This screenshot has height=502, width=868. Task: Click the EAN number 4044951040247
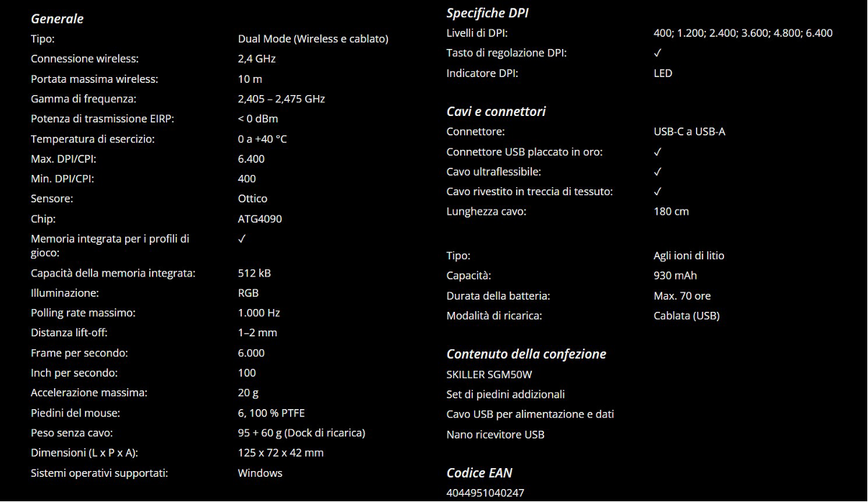pos(485,493)
